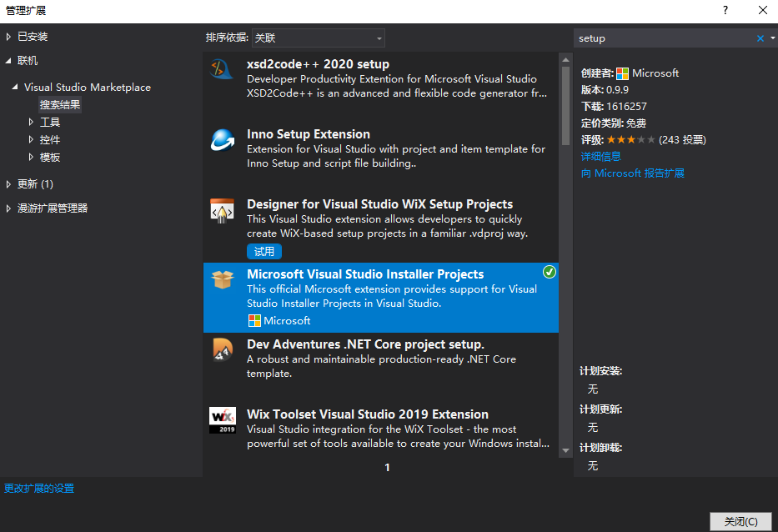The width and height of the screenshot is (778, 532).
Task: Clear the setup search using the X icon
Action: pos(760,38)
